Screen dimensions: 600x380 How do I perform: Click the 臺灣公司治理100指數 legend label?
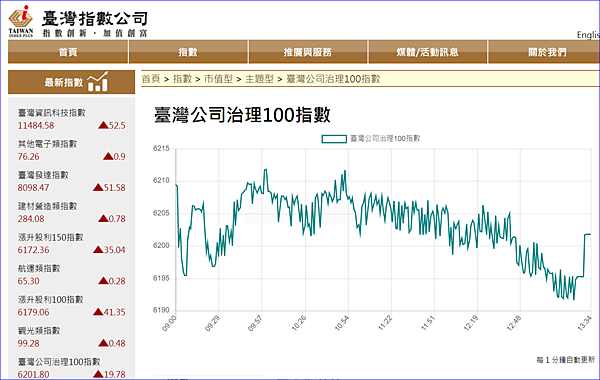click(385, 139)
